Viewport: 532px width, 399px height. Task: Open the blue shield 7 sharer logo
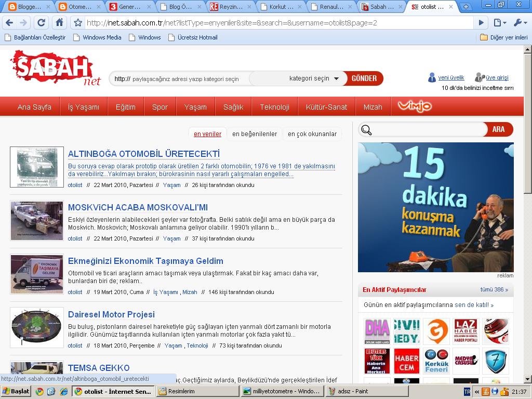(x=495, y=361)
